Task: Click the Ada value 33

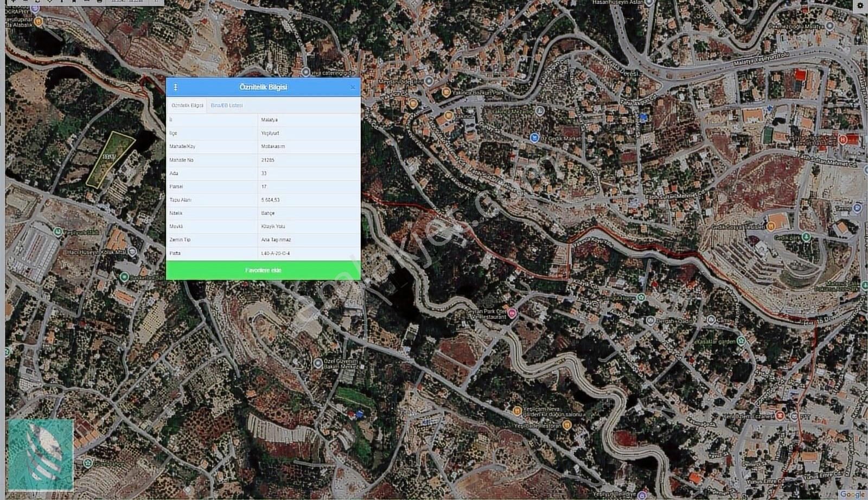Action: [264, 174]
